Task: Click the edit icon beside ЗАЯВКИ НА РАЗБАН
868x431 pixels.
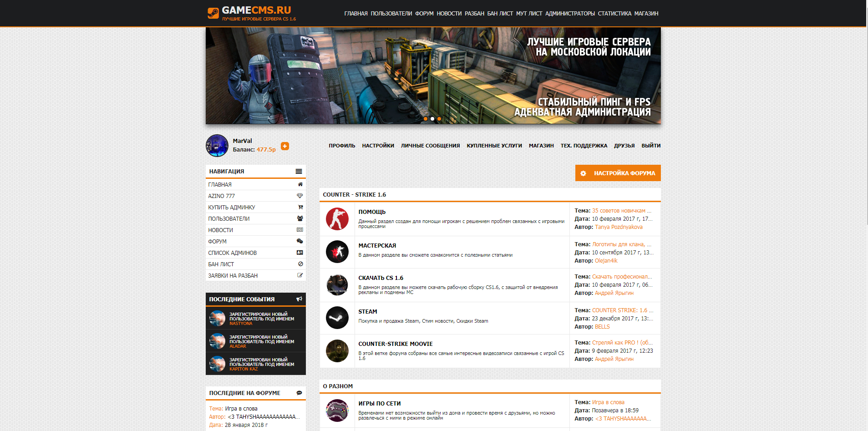Action: tap(300, 275)
